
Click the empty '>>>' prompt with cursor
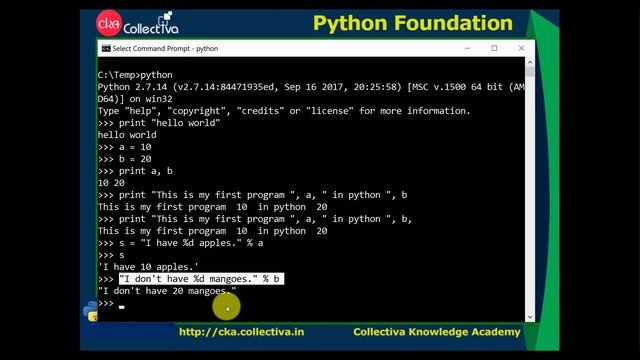pos(111,303)
